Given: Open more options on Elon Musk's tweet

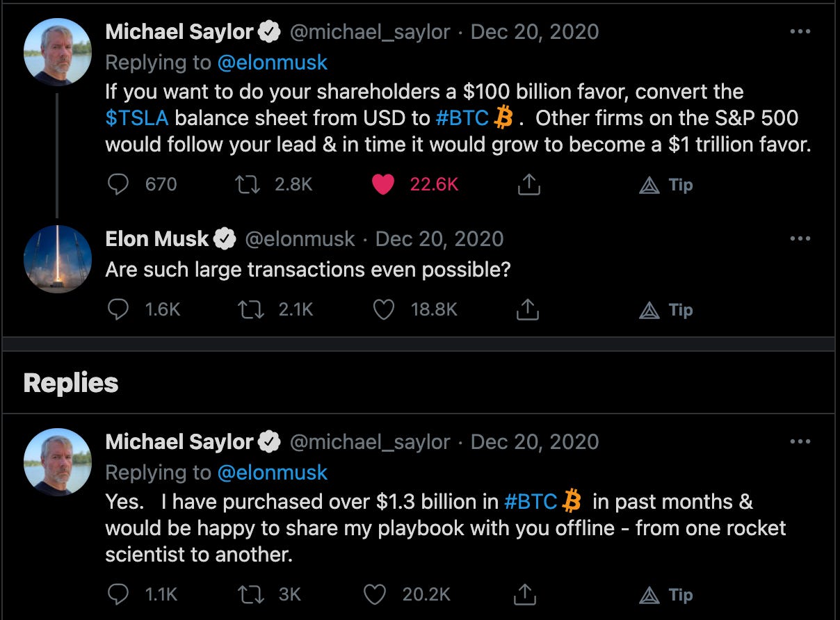Looking at the screenshot, I should [x=800, y=239].
